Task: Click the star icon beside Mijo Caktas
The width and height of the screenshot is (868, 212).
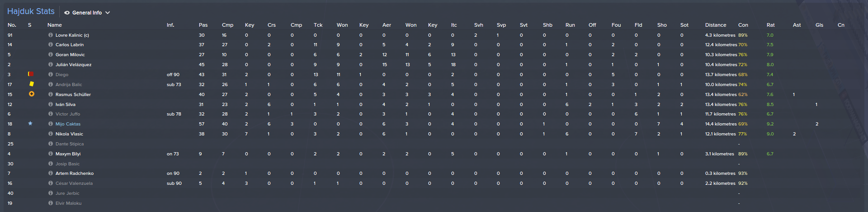Action: pos(30,124)
